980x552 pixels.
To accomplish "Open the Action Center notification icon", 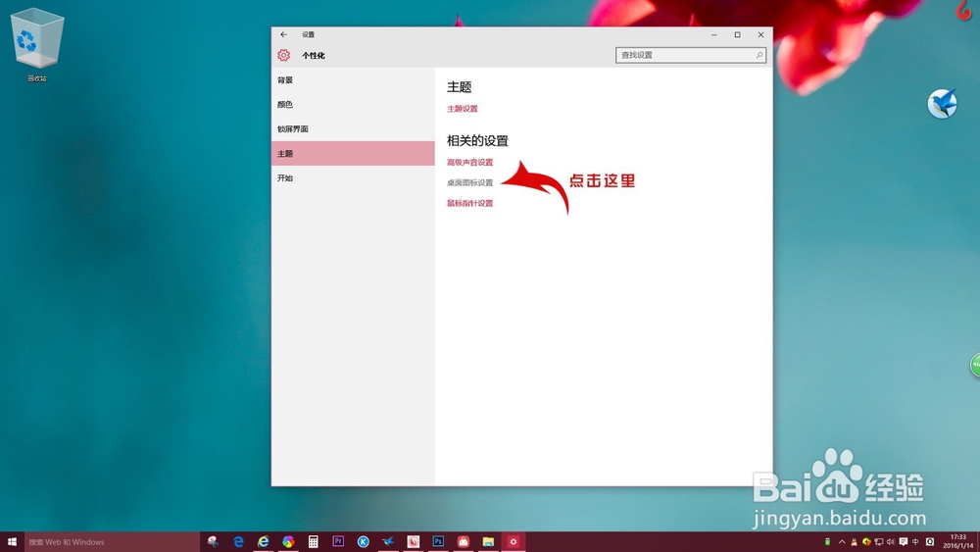I will coord(904,542).
